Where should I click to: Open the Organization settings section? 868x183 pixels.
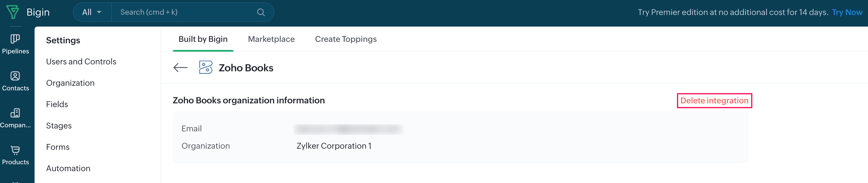[70, 83]
